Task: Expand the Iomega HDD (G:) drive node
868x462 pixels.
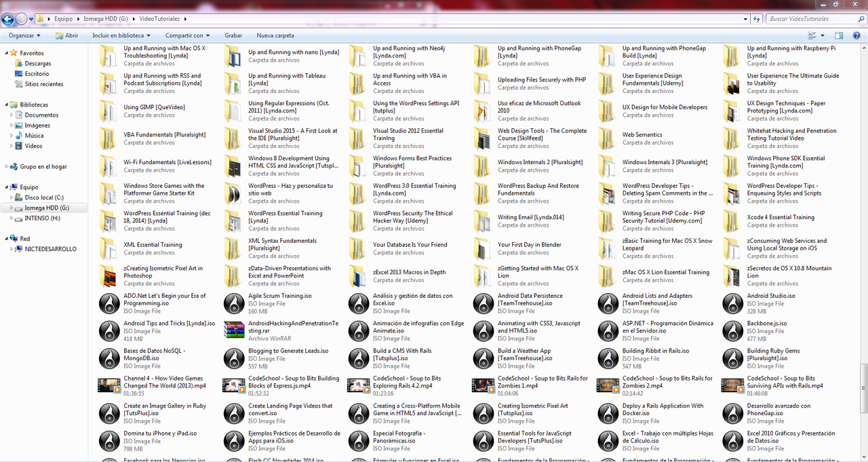Action: 12,208
